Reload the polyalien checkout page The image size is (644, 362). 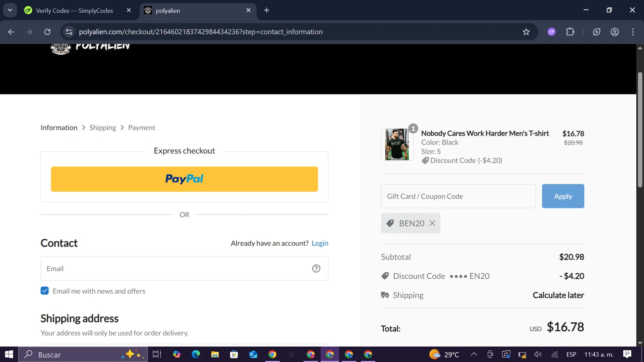tap(47, 32)
